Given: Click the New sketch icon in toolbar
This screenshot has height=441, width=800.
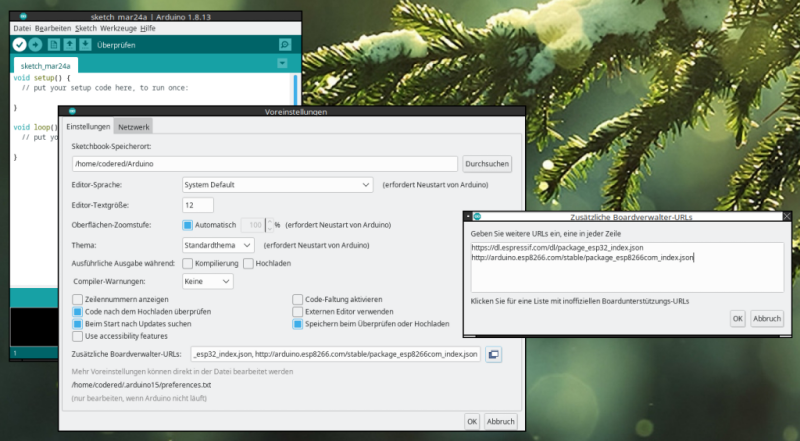Looking at the screenshot, I should pyautogui.click(x=54, y=45).
